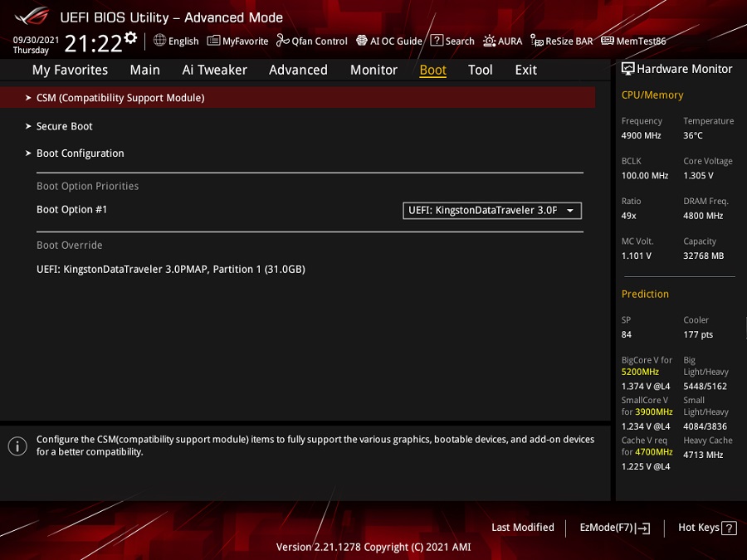Click the info icon in help panel
Viewport: 747px width, 560px height.
[17, 446]
